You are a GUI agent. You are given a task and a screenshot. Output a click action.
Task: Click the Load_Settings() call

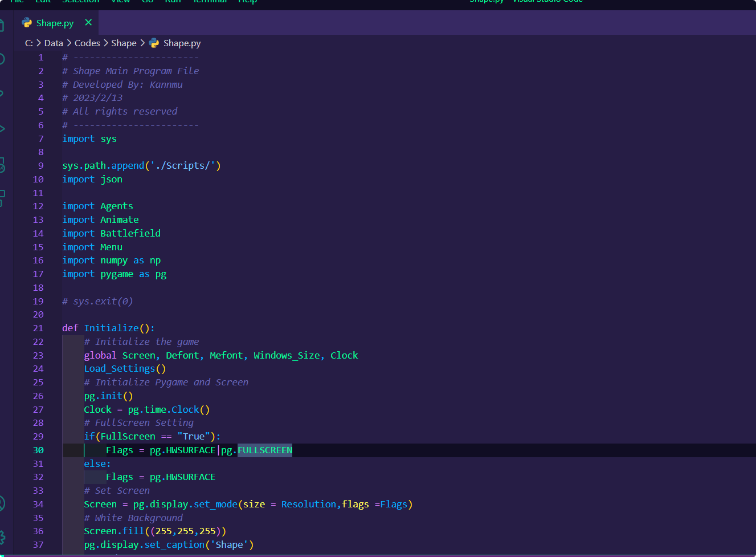[x=125, y=369]
